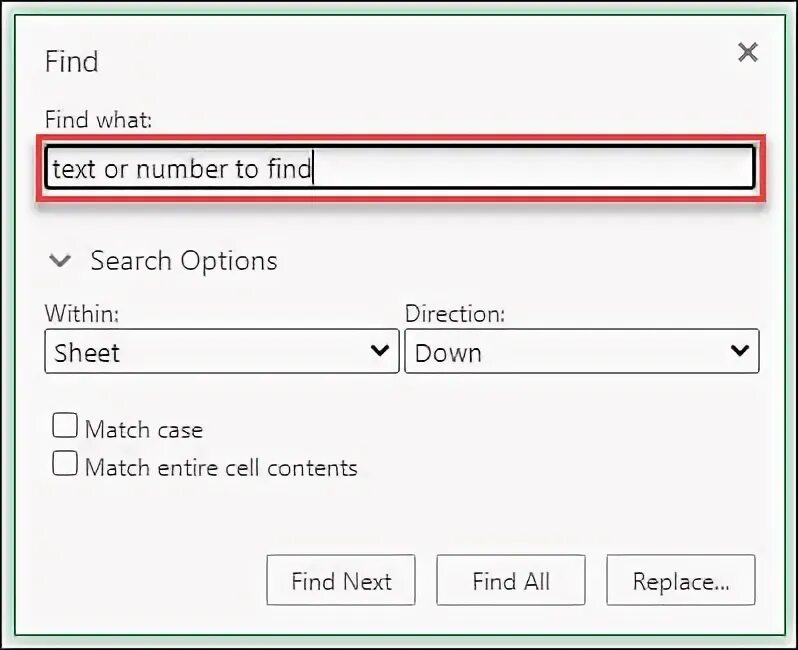Close the Find dialog
The image size is (798, 650).
[747, 53]
